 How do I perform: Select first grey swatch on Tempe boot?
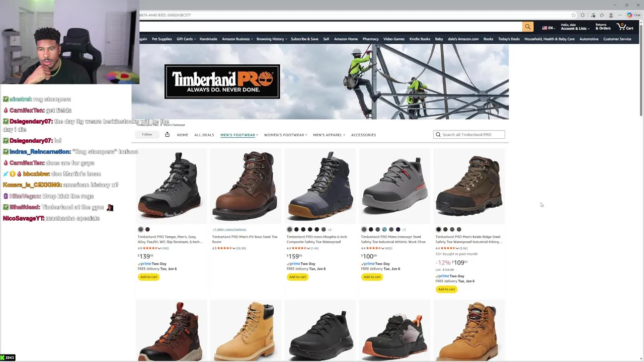[x=141, y=229]
